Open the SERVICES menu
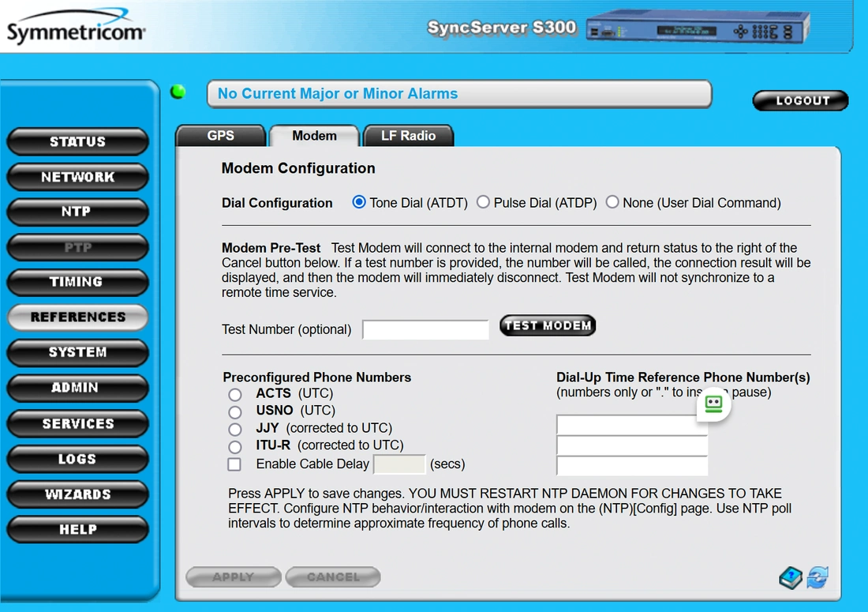868x612 pixels. point(77,424)
